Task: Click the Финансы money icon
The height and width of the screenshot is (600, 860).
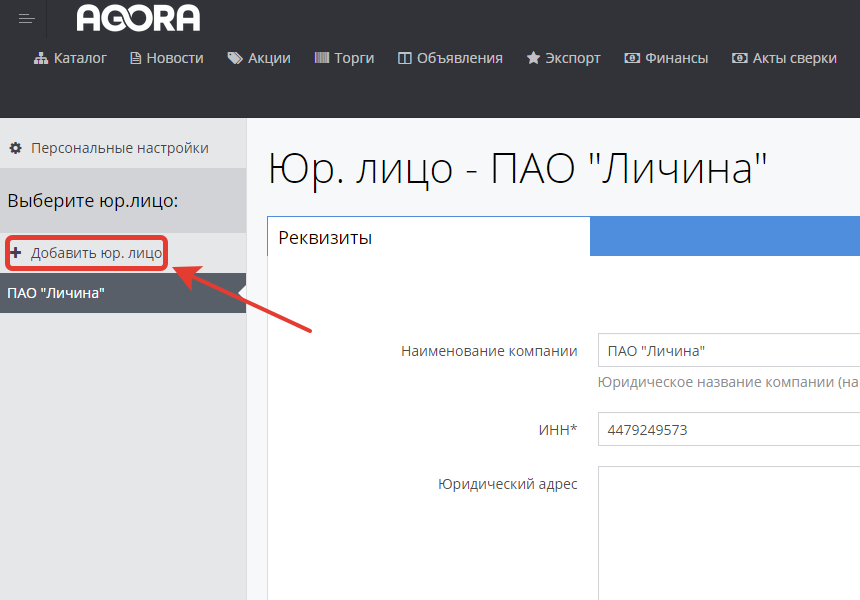Action: pyautogui.click(x=632, y=58)
